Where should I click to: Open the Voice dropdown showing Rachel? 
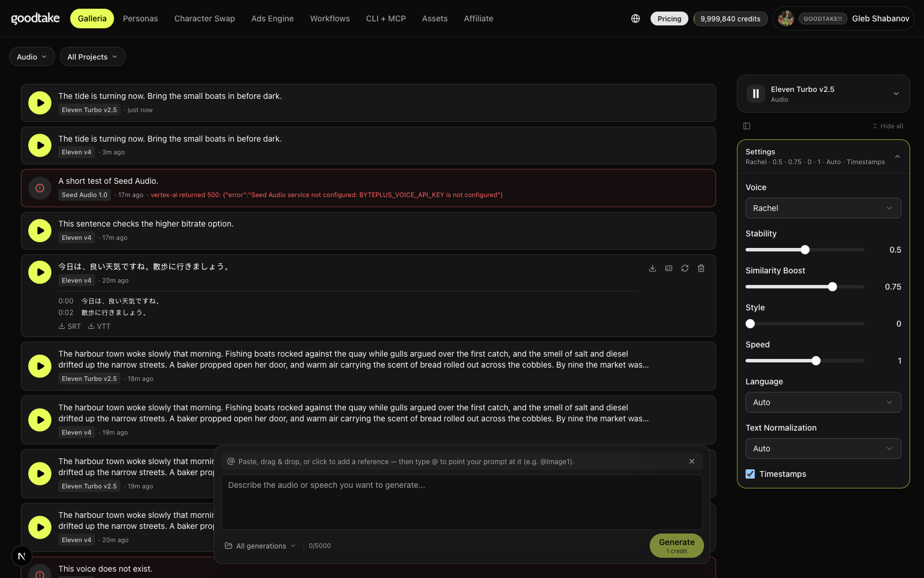pos(823,208)
